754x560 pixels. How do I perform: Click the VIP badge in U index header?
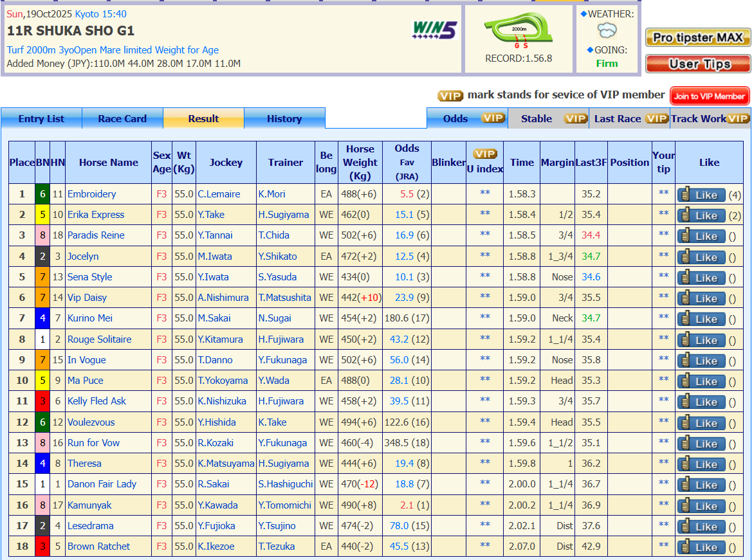tap(484, 154)
